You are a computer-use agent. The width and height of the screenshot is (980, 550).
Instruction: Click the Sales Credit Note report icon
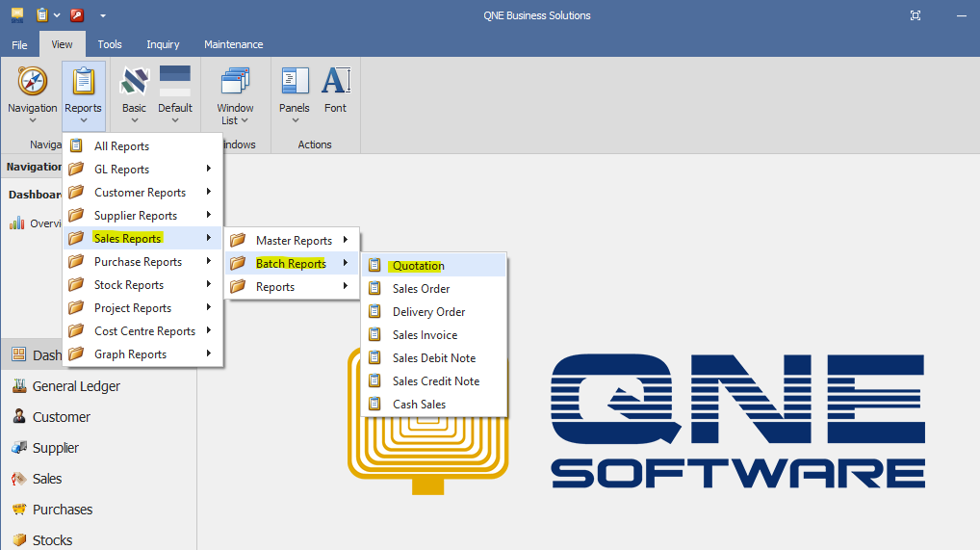pyautogui.click(x=374, y=381)
